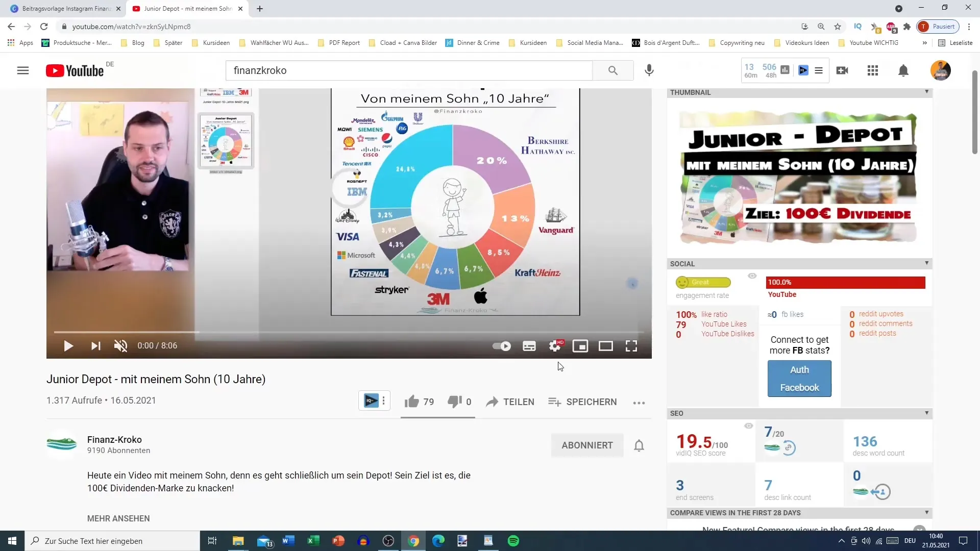Show more bookmarks chevron
The image size is (980, 551).
tap(924, 43)
